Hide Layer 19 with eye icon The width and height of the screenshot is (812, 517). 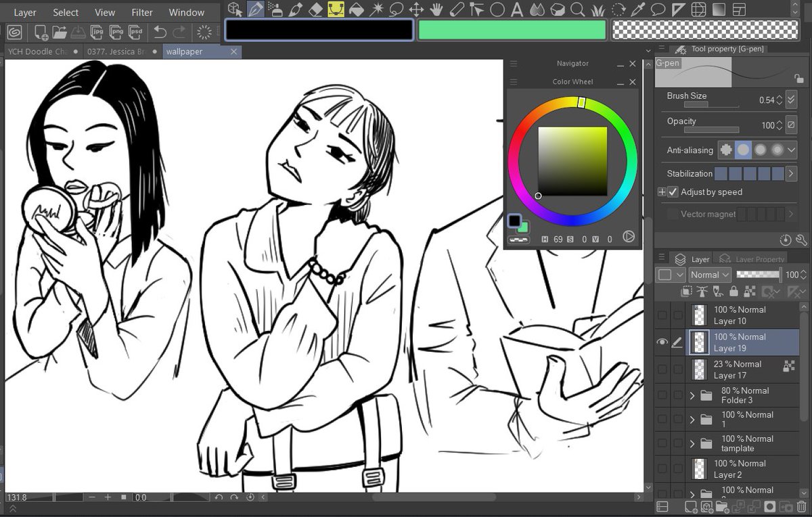[662, 343]
